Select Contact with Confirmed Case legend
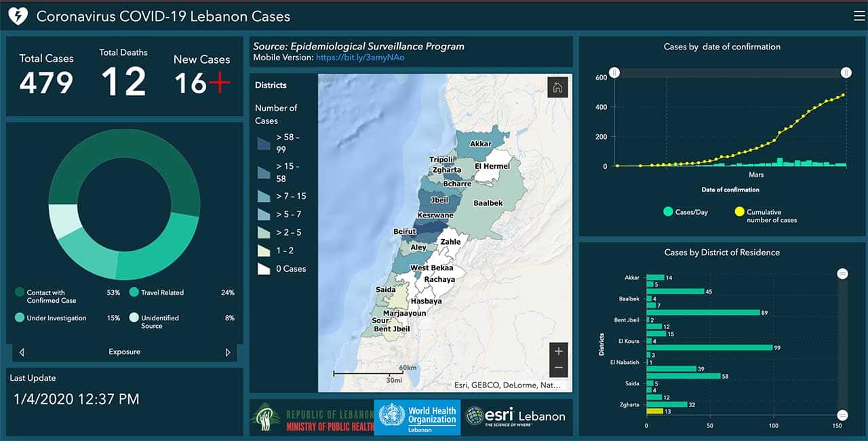 [51, 296]
